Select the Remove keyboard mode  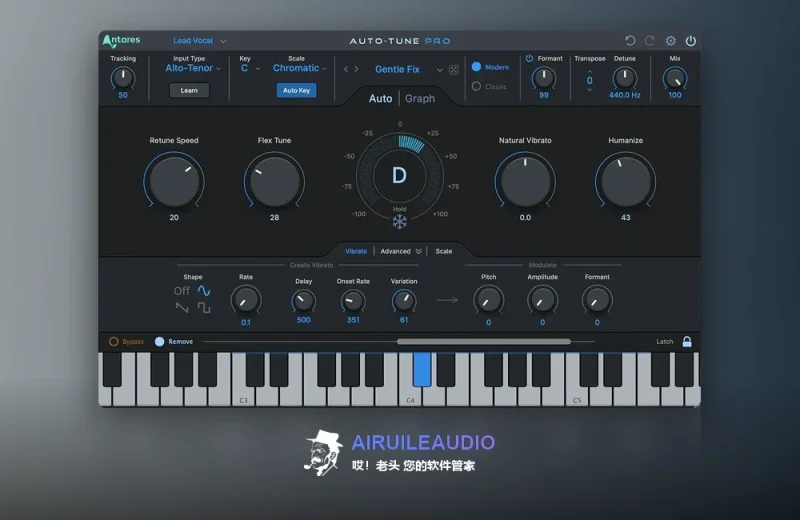(x=160, y=341)
